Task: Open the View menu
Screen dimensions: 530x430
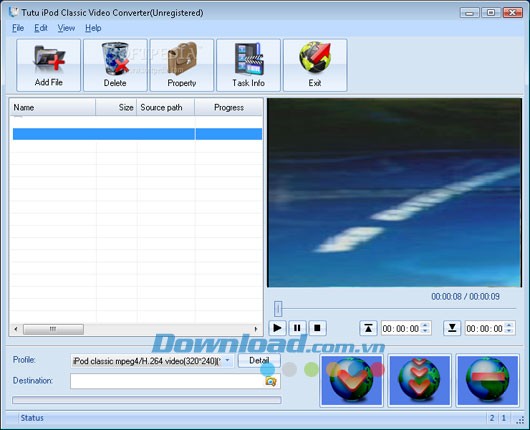Action: pyautogui.click(x=66, y=28)
